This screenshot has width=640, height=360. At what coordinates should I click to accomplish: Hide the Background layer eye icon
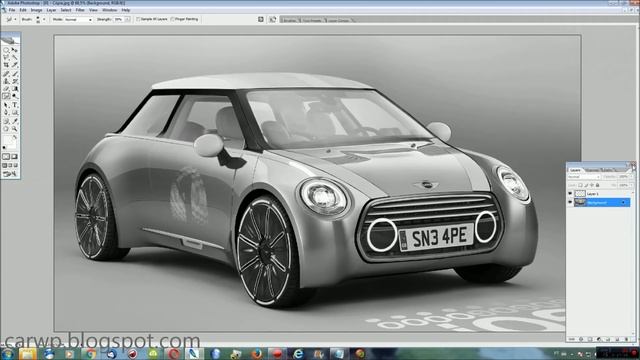[570, 202]
